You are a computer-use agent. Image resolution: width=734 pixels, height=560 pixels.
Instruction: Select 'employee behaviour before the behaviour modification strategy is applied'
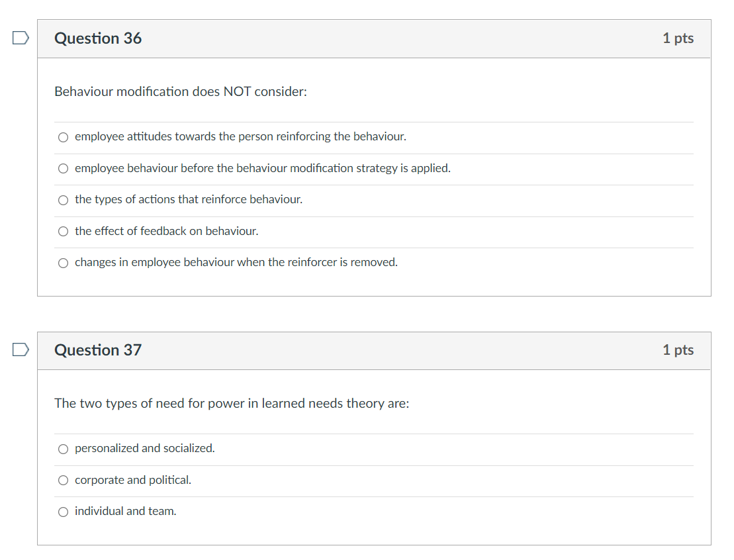[63, 168]
